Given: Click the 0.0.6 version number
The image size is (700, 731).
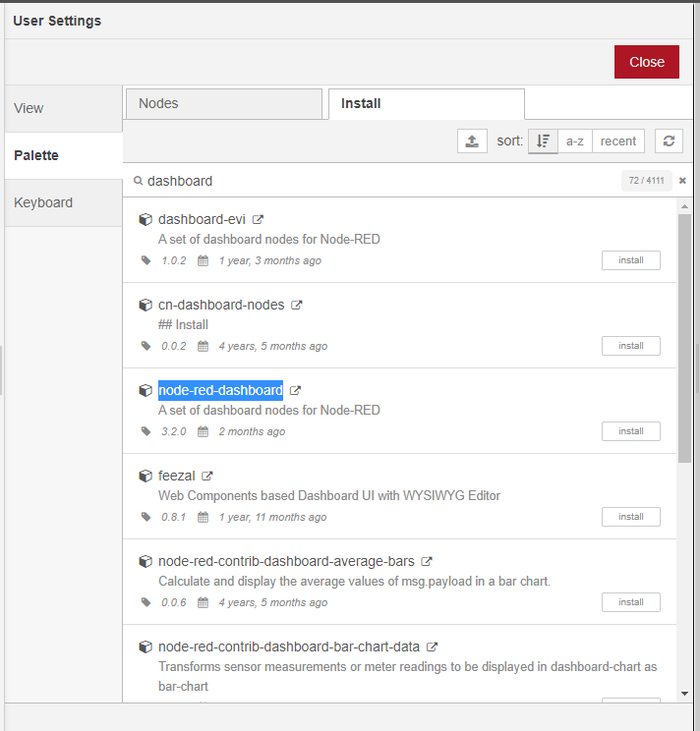Looking at the screenshot, I should coord(173,602).
